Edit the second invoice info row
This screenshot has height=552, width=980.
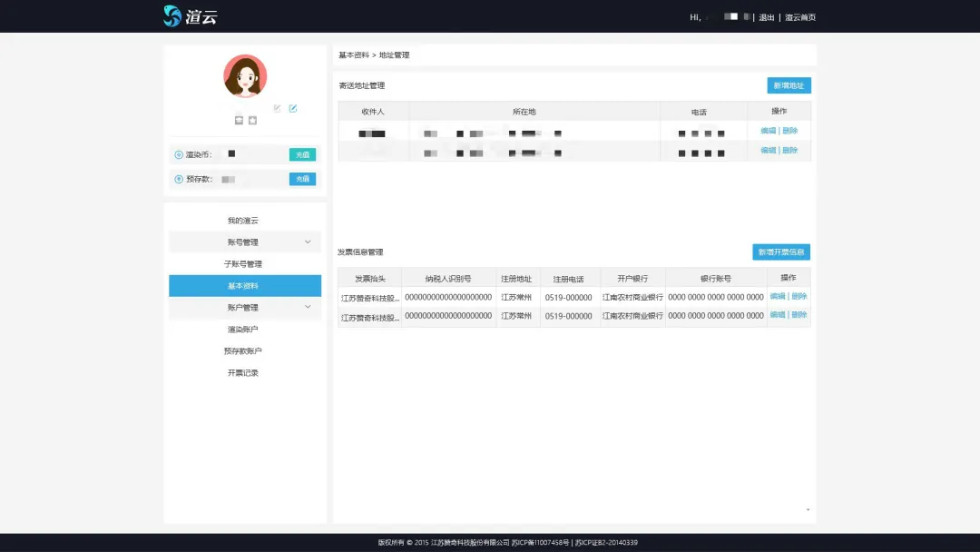pos(778,315)
